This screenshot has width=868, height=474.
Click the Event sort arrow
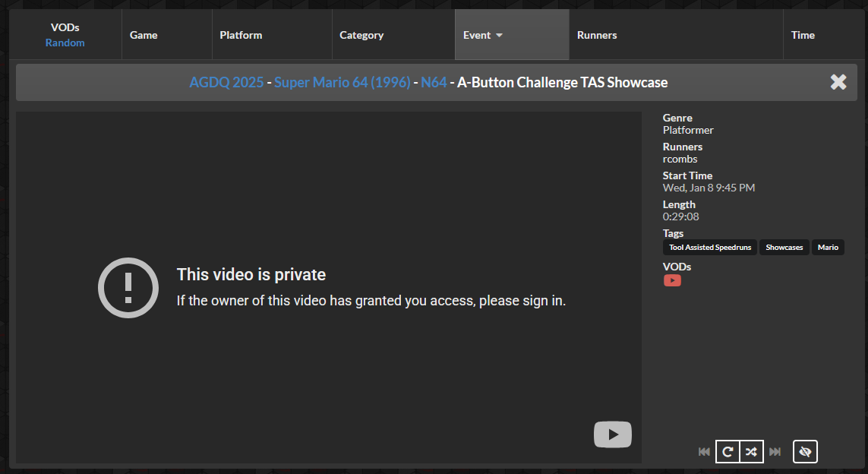tap(500, 36)
